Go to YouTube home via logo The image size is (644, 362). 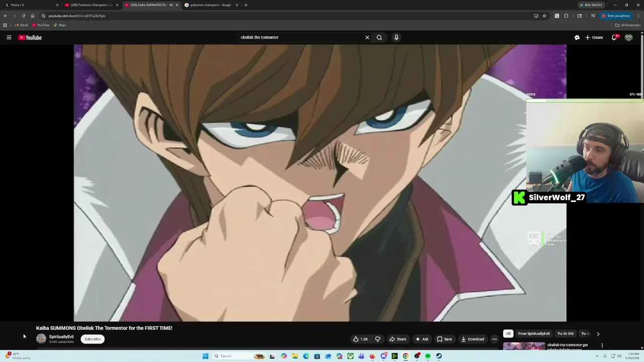pyautogui.click(x=30, y=37)
